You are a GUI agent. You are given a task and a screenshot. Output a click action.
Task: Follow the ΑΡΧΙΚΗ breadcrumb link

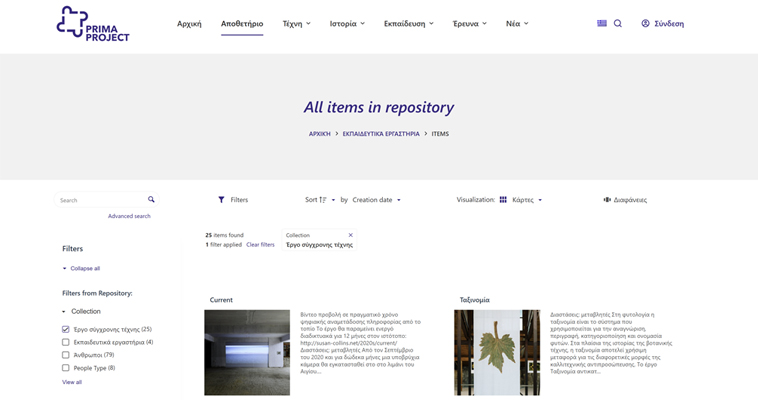point(320,134)
